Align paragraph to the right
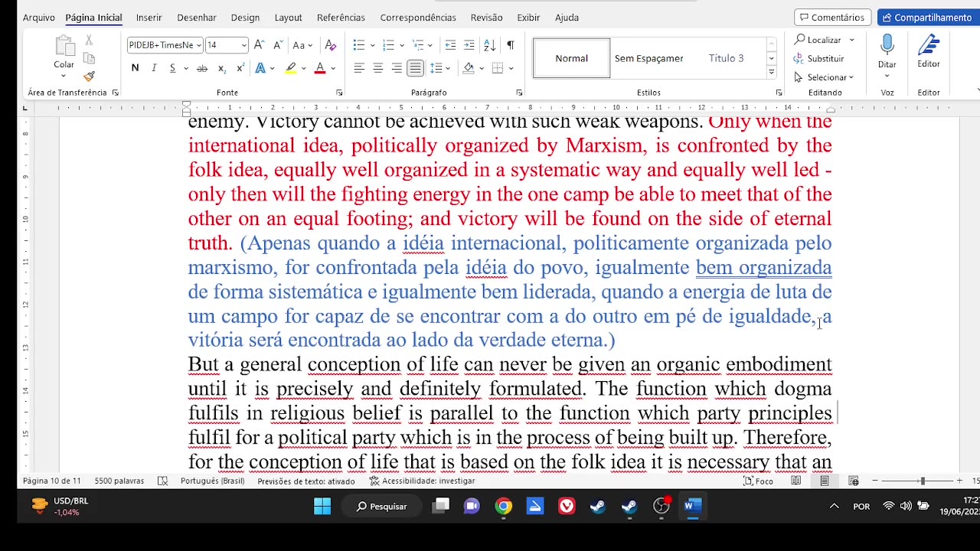The image size is (980, 551). click(x=397, y=68)
